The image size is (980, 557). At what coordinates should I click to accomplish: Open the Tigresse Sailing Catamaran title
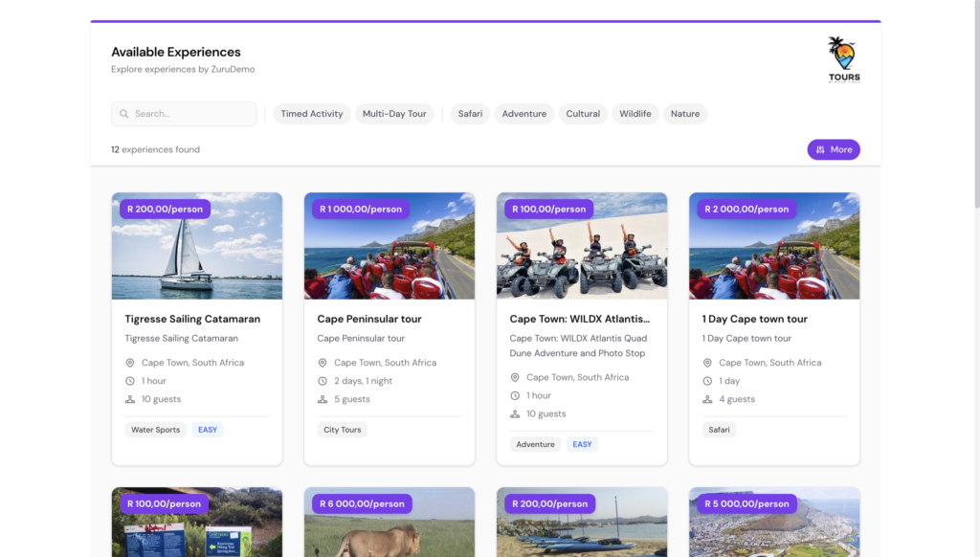click(192, 319)
